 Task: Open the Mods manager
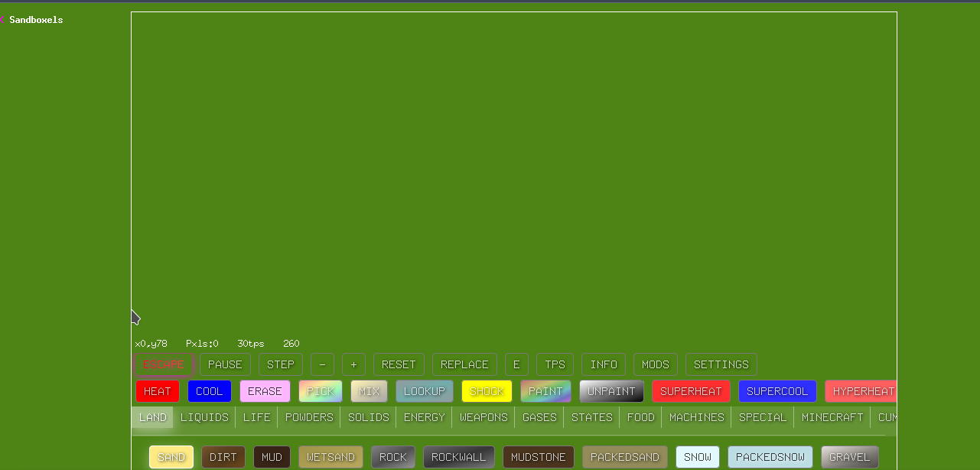point(656,364)
